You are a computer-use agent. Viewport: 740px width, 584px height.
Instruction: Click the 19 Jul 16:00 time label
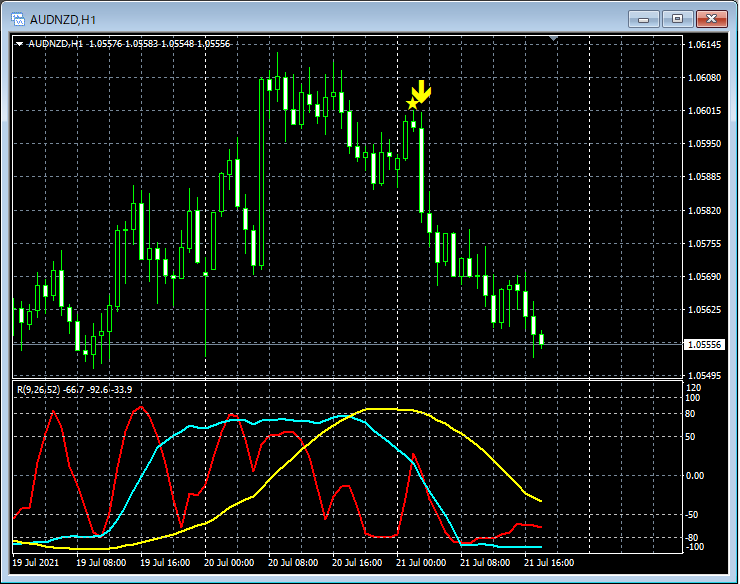point(165,563)
